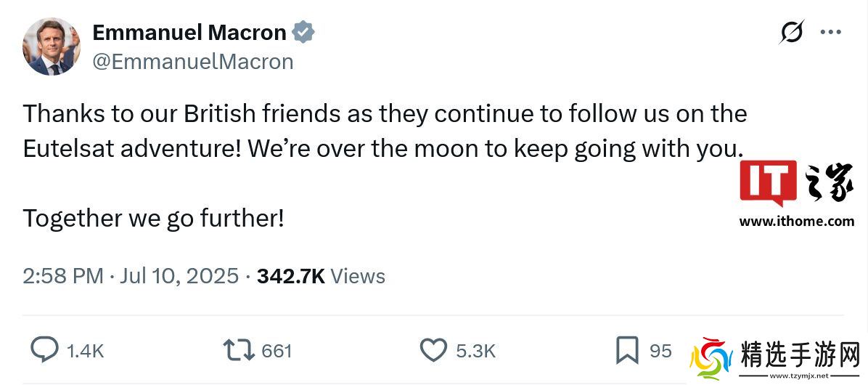
Task: Click the repost arrows icon
Action: (x=239, y=350)
